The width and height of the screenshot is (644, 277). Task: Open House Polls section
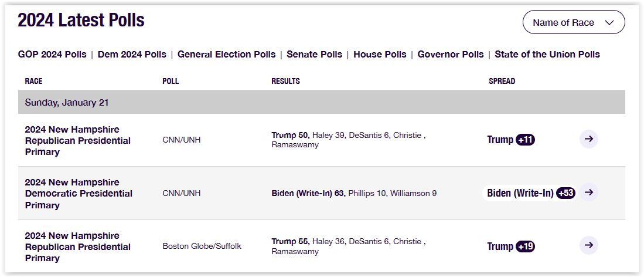[380, 55]
